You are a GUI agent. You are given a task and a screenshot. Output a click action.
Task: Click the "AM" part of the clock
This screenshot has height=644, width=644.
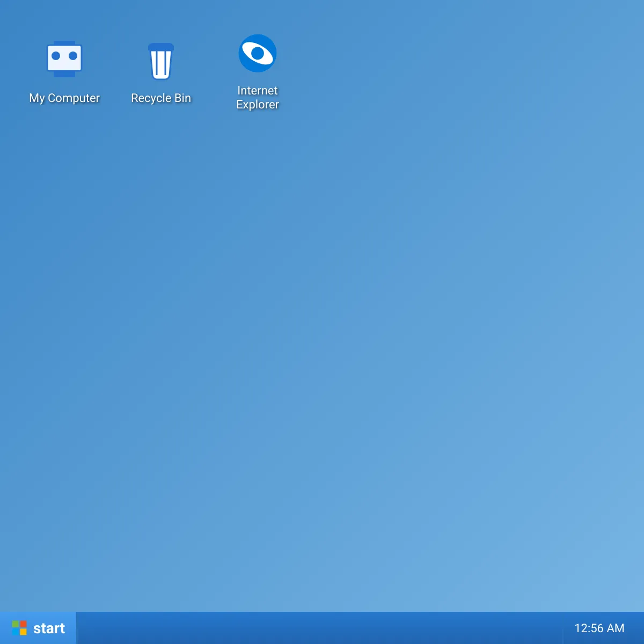(615, 628)
